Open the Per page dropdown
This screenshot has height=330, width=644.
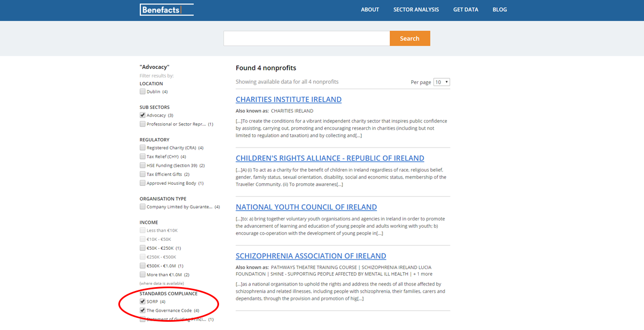coord(441,82)
